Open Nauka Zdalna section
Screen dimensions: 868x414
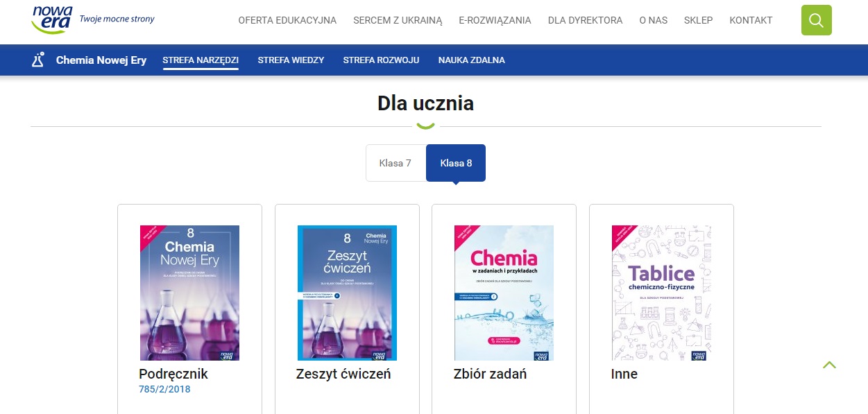471,60
